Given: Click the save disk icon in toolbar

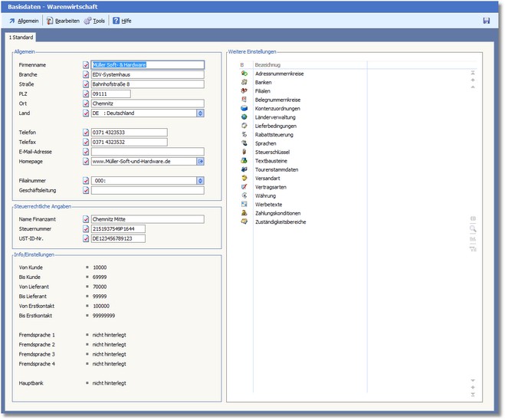Looking at the screenshot, I should point(486,21).
